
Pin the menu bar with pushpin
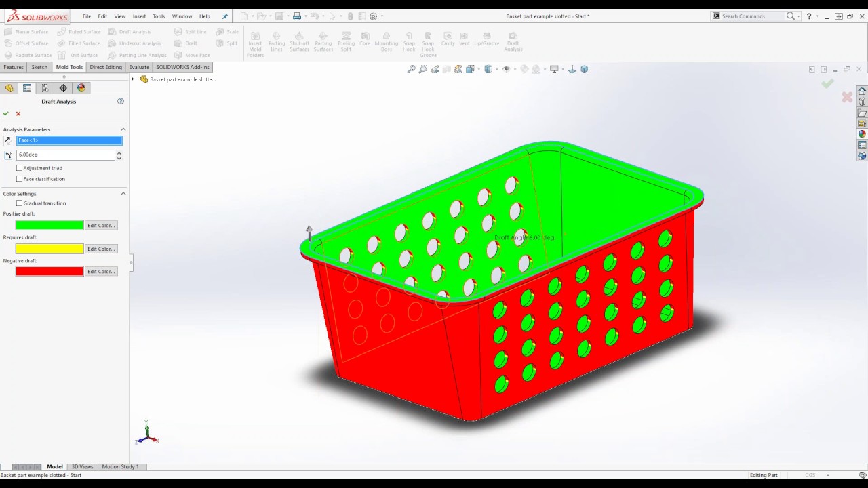click(225, 16)
